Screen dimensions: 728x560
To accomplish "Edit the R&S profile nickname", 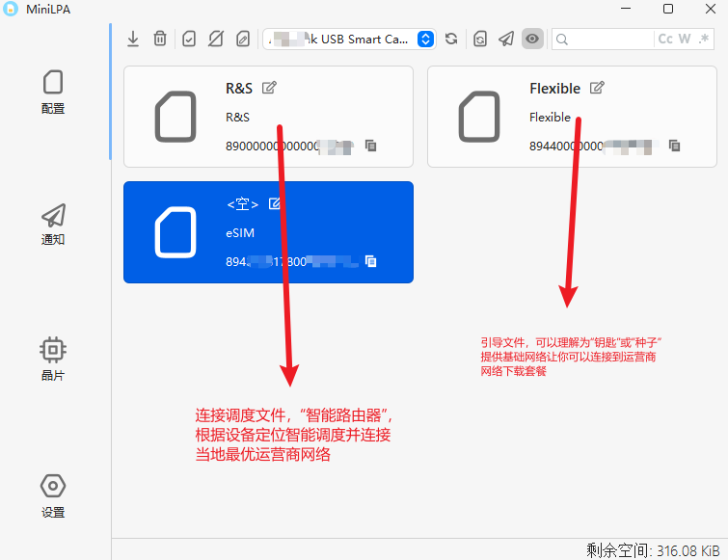I will tap(270, 88).
